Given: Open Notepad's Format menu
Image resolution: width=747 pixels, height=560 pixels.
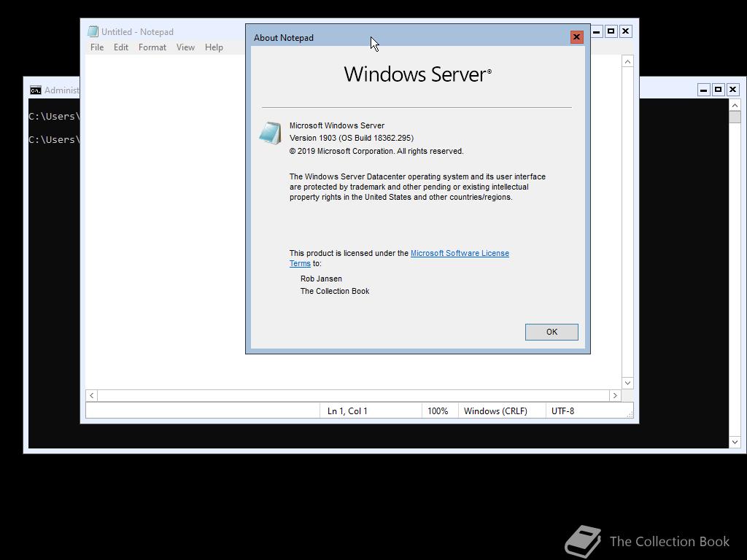Looking at the screenshot, I should [x=152, y=47].
